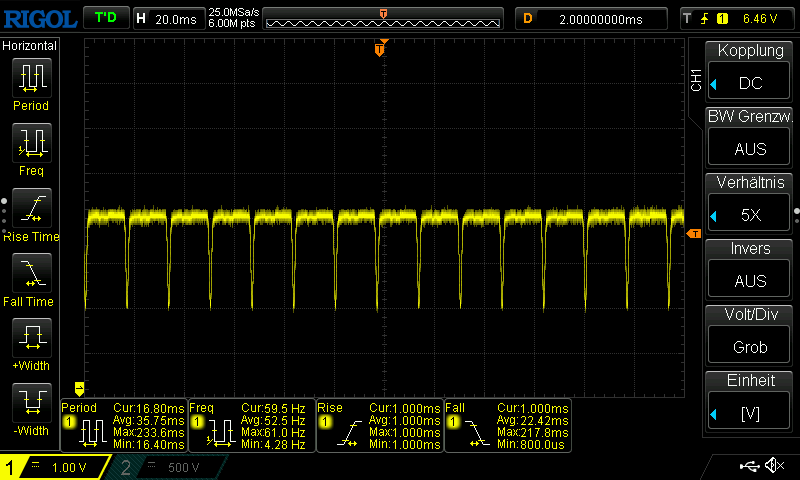800x480 pixels.
Task: Click the Rise measurement result box
Action: 380,425
